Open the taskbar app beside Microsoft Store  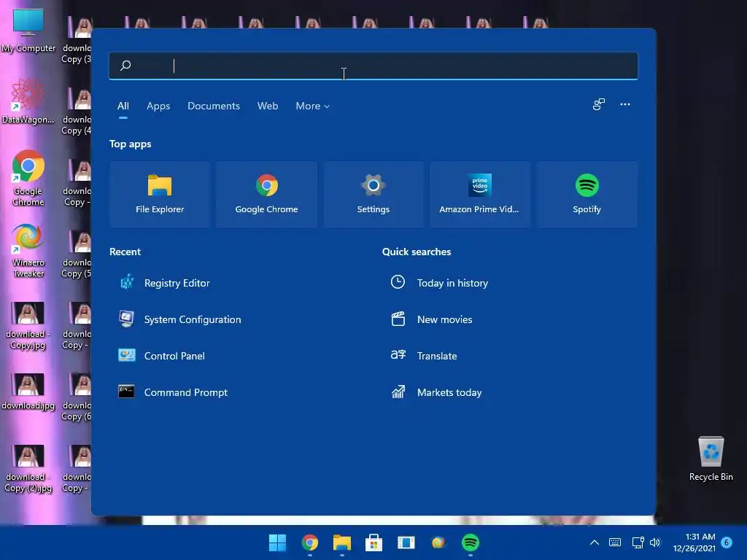pyautogui.click(x=406, y=542)
